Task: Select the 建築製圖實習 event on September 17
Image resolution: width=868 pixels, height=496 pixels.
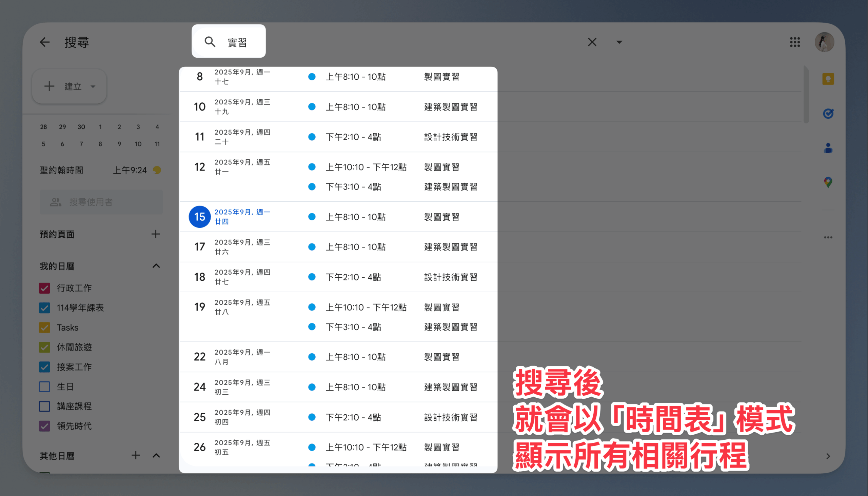Action: 450,247
